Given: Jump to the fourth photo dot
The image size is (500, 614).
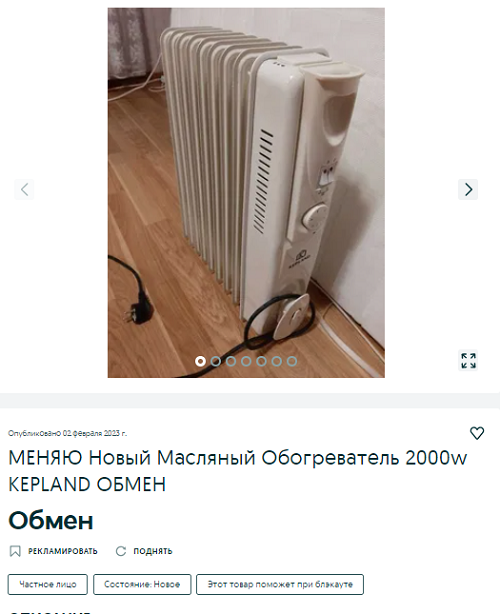Looking at the screenshot, I should point(246,361).
